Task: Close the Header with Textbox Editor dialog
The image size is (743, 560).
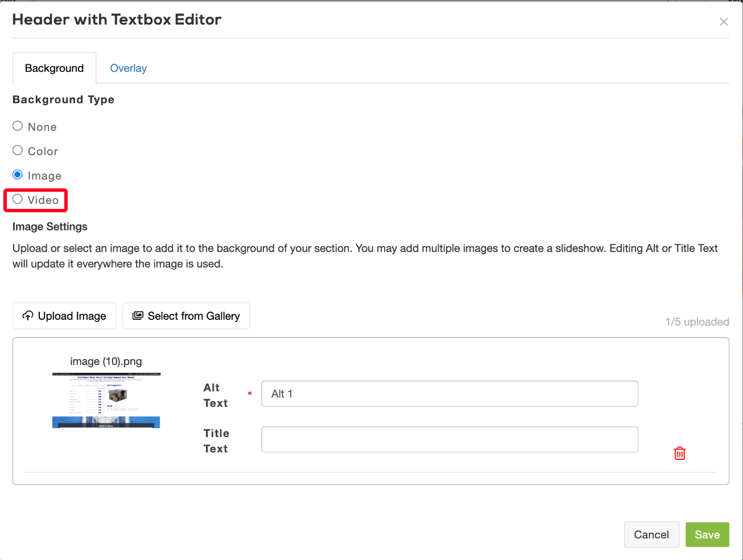Action: (x=724, y=22)
